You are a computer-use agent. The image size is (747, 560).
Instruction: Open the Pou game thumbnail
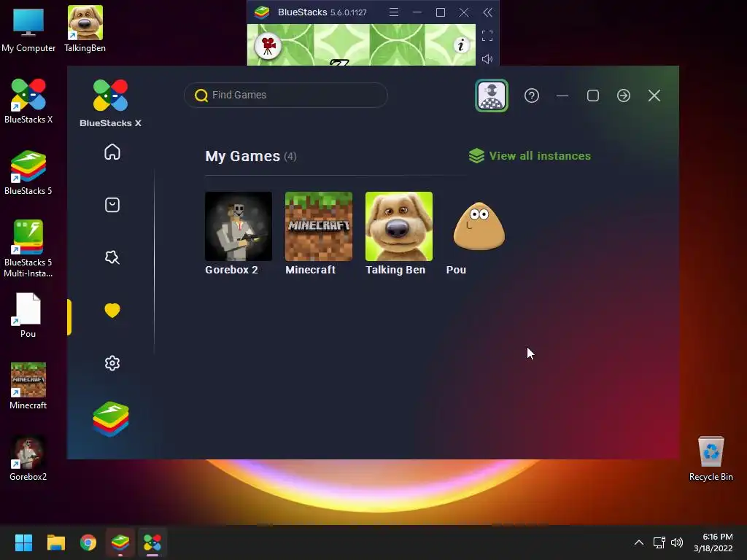(479, 226)
